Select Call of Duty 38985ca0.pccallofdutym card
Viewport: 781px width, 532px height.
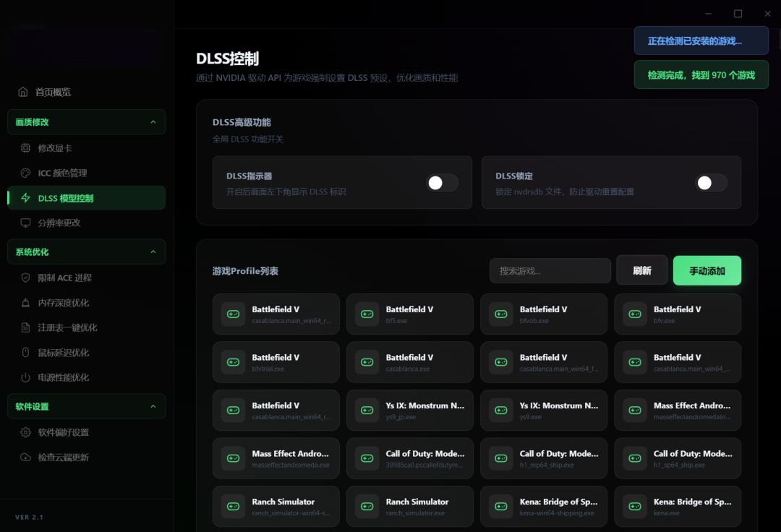[410, 458]
